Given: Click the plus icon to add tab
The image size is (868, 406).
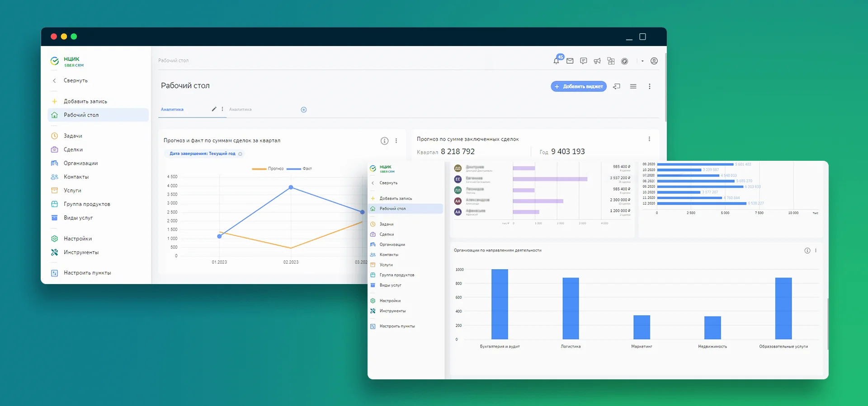Looking at the screenshot, I should coord(304,110).
